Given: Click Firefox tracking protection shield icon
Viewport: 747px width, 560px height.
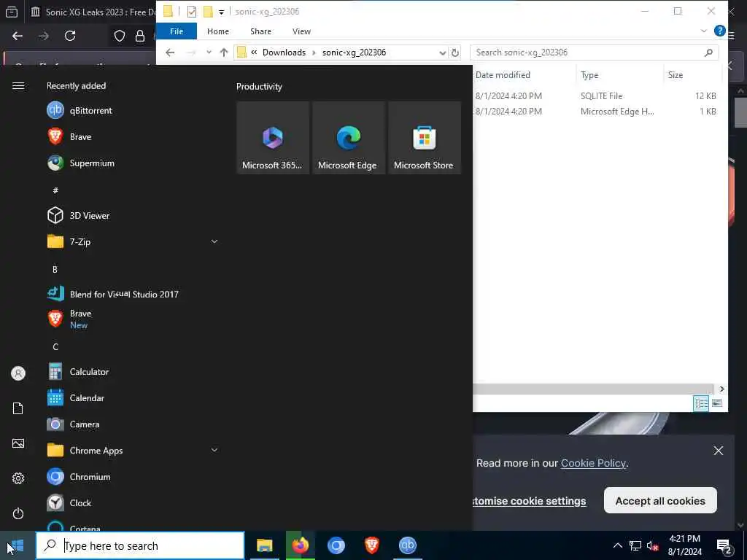Looking at the screenshot, I should click(119, 36).
